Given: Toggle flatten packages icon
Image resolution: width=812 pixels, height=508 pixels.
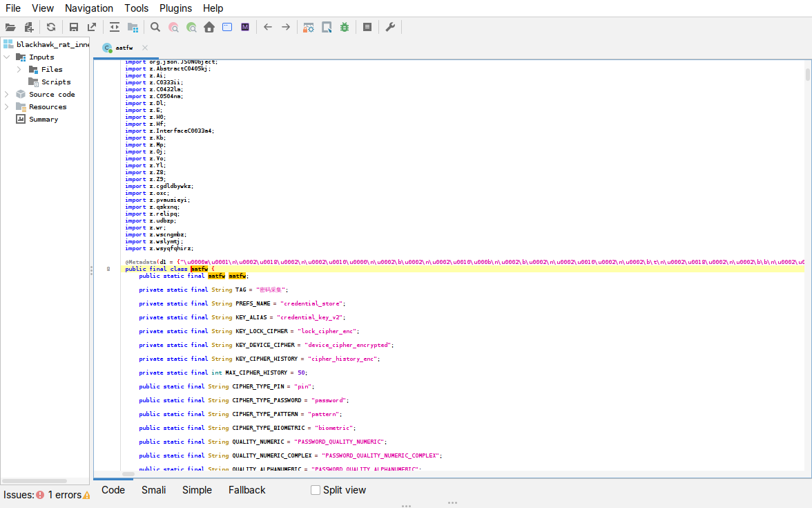Looking at the screenshot, I should point(133,28).
